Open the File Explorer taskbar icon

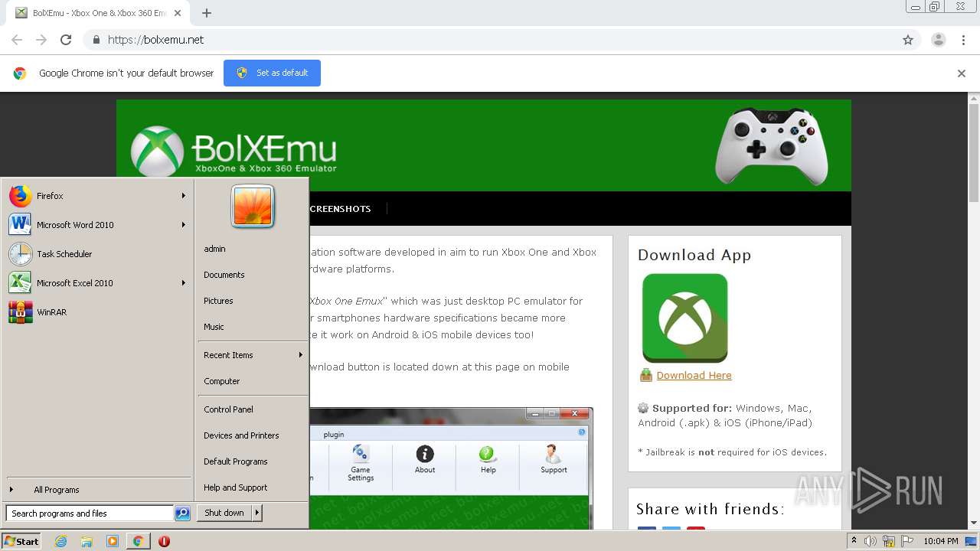point(87,541)
